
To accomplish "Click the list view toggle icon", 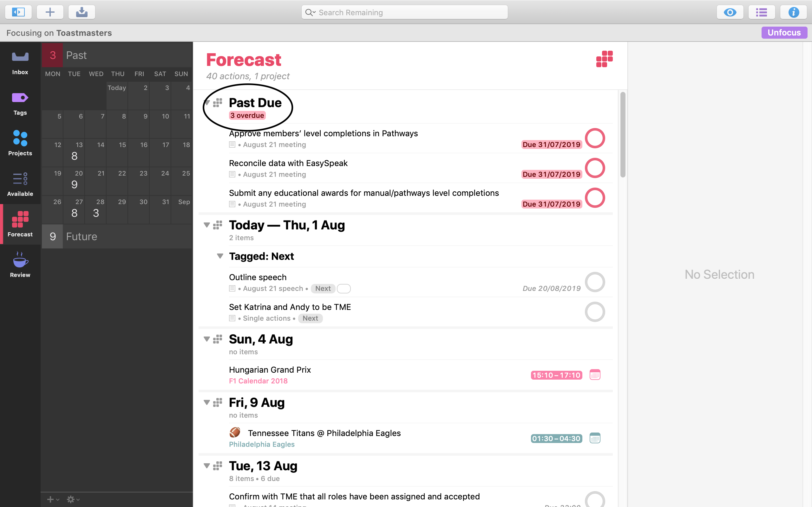I will point(761,12).
